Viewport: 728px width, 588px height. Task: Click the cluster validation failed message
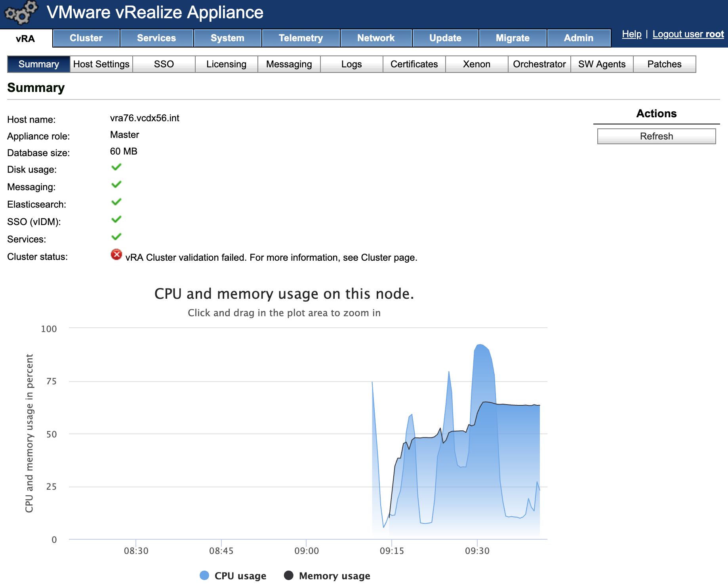tap(271, 258)
